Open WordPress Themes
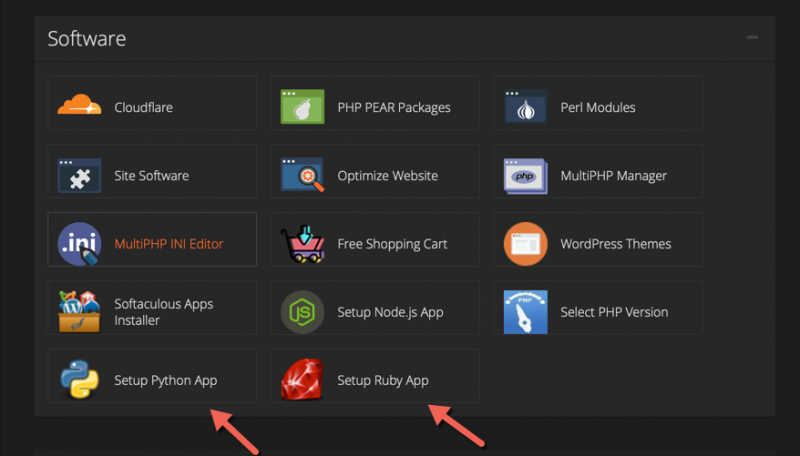The height and width of the screenshot is (456, 800). coord(616,244)
